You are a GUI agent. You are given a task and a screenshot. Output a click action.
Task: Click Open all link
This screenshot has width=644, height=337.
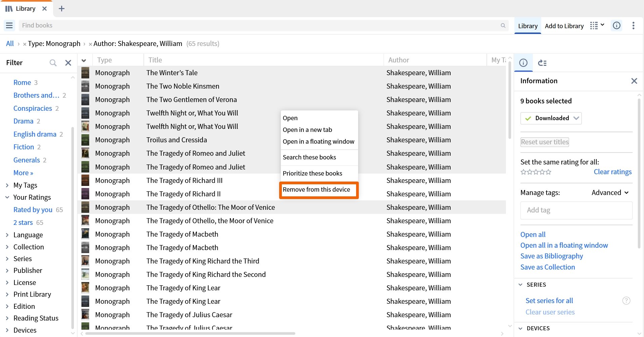[533, 235]
